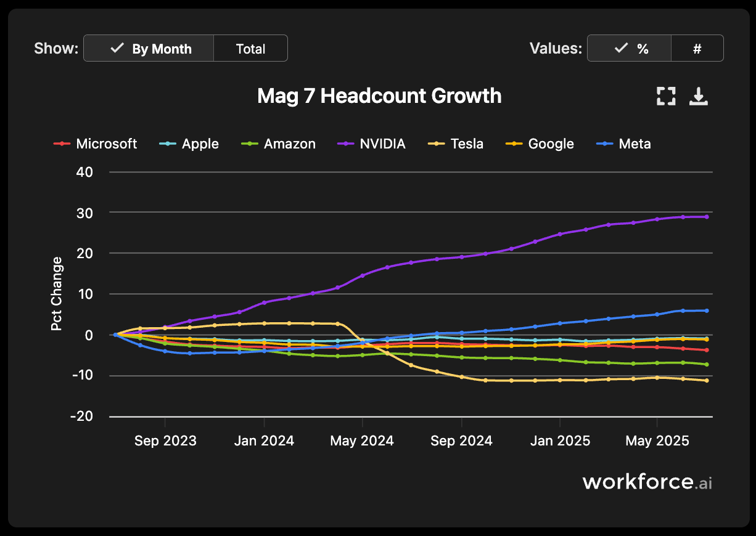
Task: Click the Jan 2024 axis label
Action: tap(264, 441)
